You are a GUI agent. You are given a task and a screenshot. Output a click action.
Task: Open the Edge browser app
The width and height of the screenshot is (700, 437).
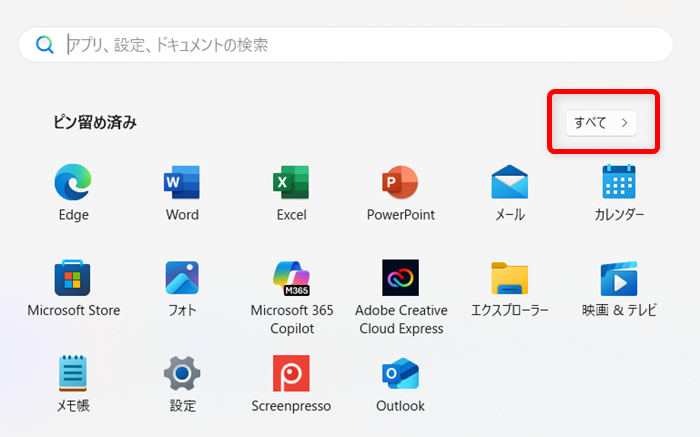point(73,182)
